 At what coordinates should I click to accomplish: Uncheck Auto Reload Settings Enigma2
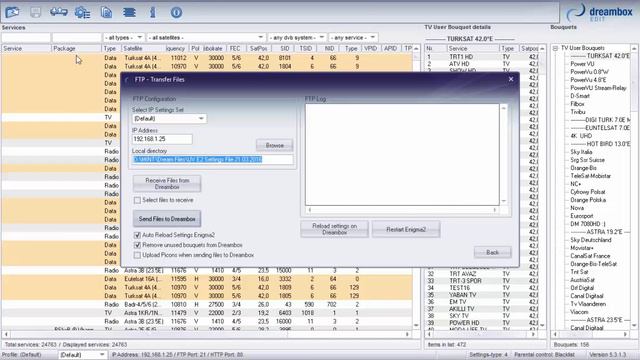click(x=137, y=235)
